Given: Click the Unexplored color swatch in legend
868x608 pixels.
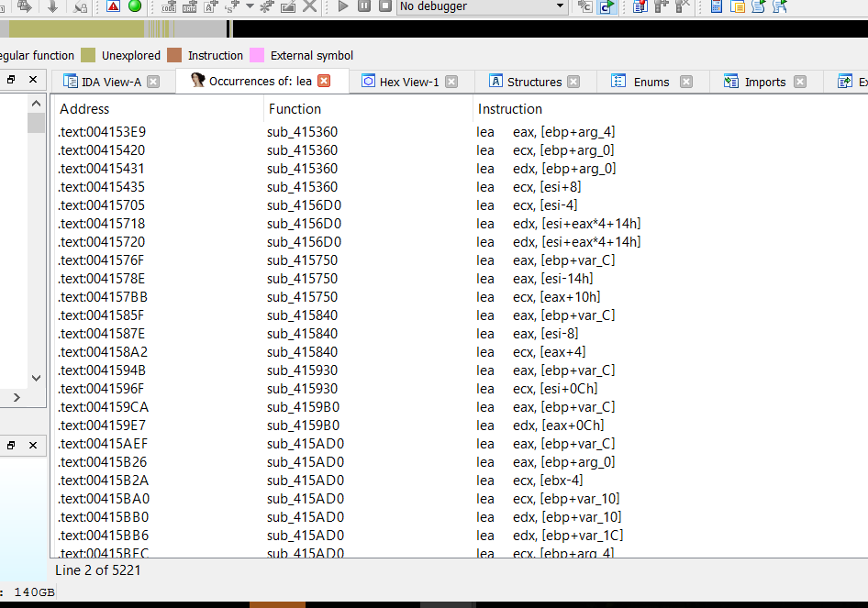Looking at the screenshot, I should pyautogui.click(x=88, y=55).
